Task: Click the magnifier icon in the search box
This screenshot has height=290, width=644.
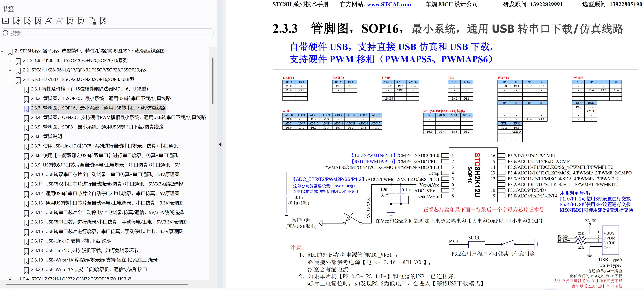Action: pos(6,33)
